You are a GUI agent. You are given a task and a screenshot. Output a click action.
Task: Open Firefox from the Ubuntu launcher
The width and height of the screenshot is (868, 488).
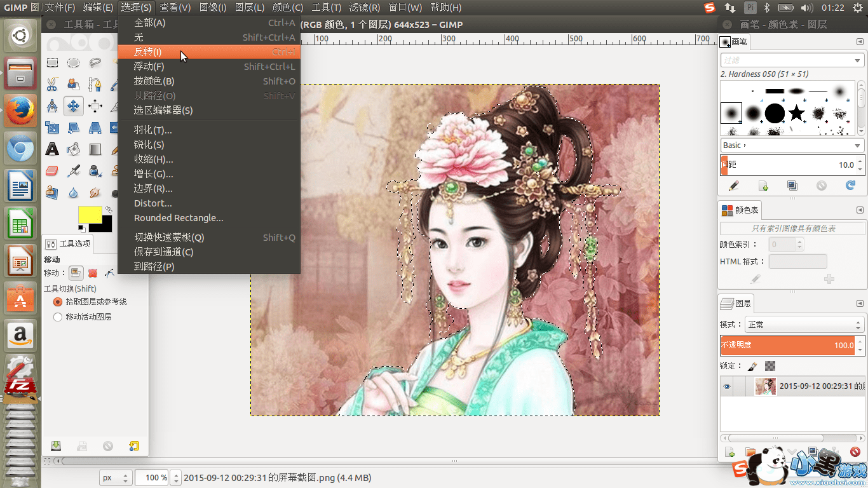coord(20,109)
